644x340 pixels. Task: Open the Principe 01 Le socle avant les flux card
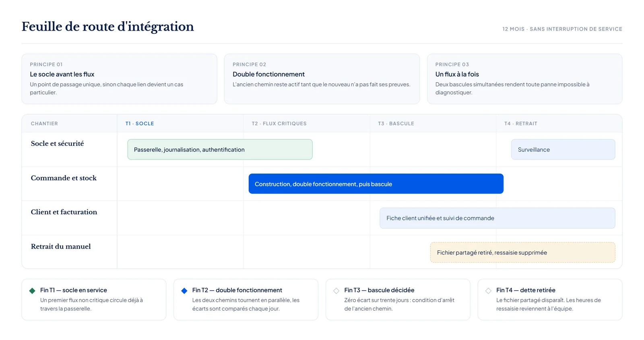119,79
